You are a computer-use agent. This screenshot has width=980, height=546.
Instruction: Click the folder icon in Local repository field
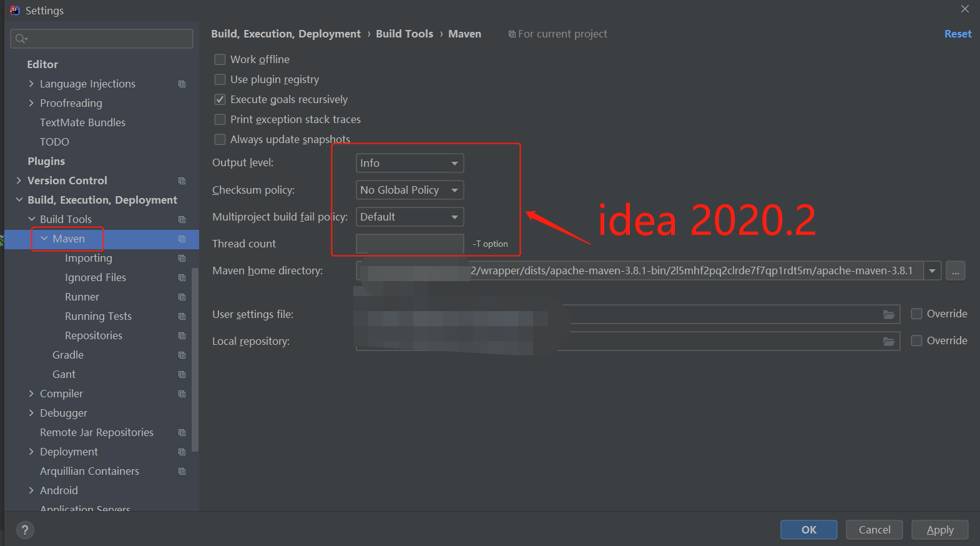tap(889, 341)
